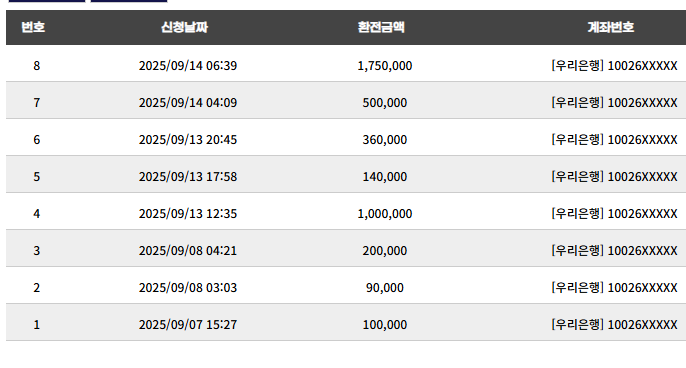This screenshot has height=368, width=686.
Task: Click date 2025/09/07 15:27
Action: (x=188, y=325)
